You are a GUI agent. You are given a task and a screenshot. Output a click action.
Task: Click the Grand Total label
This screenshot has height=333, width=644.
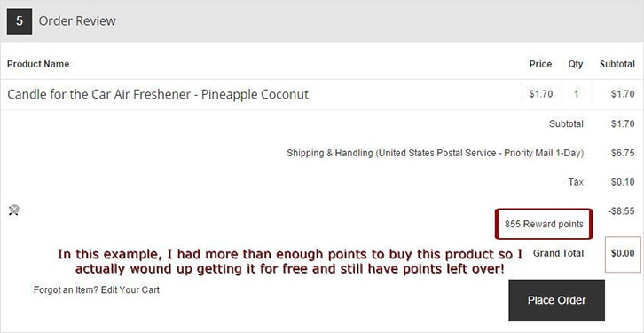(x=558, y=253)
